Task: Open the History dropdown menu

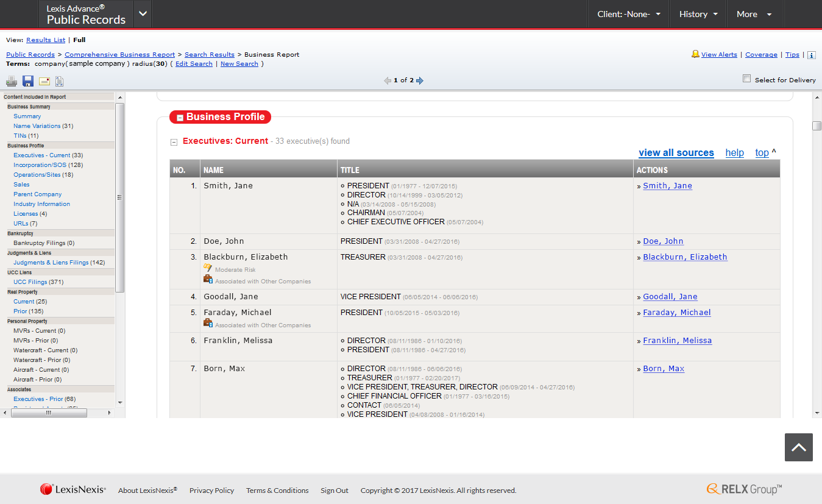Action: tap(698, 14)
